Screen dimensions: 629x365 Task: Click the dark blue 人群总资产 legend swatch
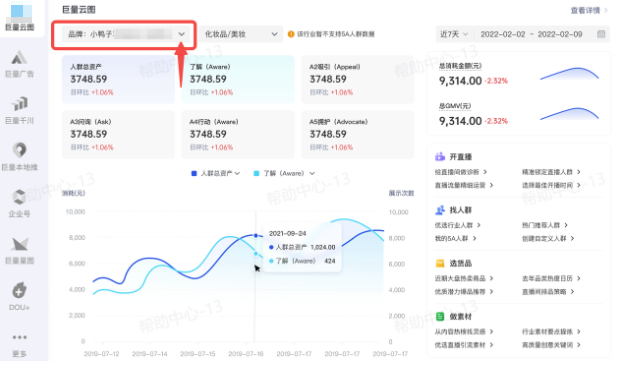(x=194, y=173)
